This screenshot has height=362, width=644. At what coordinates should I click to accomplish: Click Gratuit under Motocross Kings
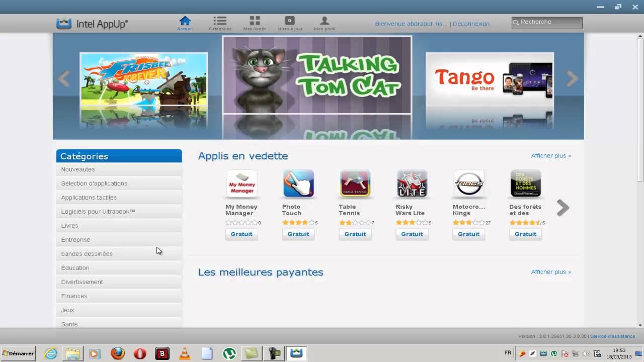(469, 234)
